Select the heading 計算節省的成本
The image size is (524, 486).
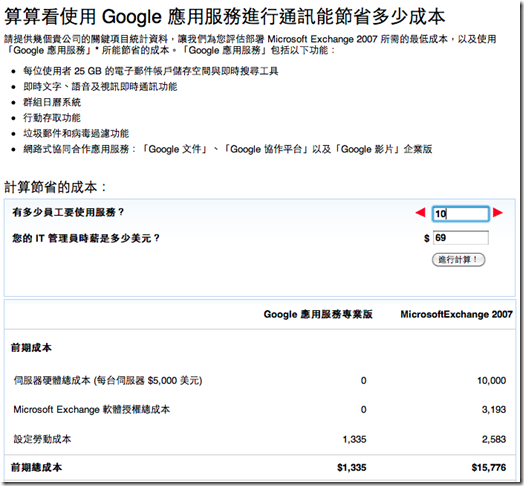pyautogui.click(x=55, y=187)
